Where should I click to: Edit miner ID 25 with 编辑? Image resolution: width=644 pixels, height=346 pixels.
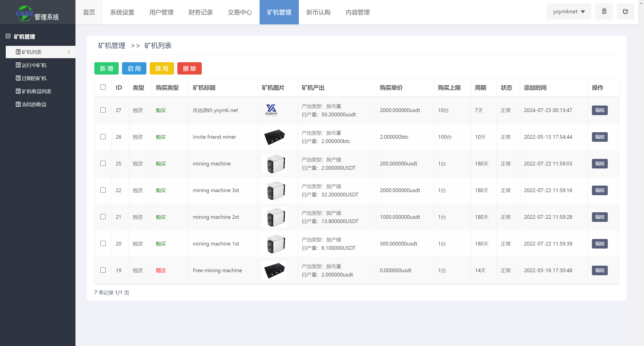pyautogui.click(x=600, y=164)
